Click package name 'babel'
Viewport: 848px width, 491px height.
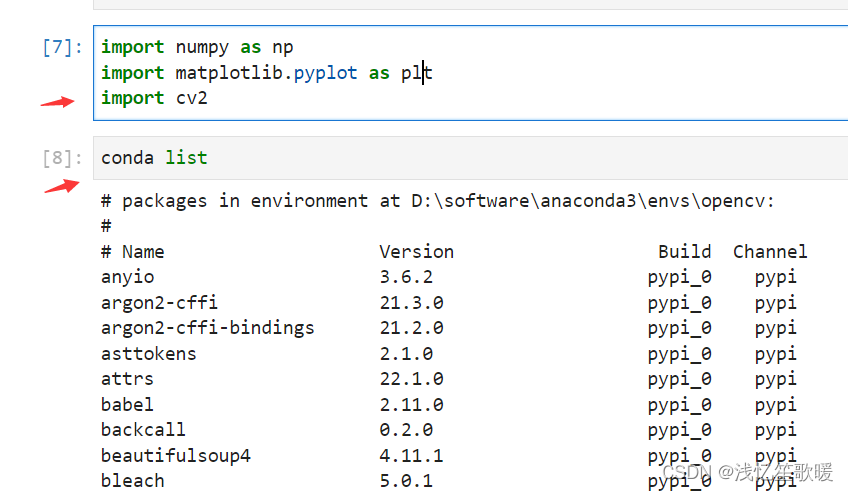tap(127, 404)
